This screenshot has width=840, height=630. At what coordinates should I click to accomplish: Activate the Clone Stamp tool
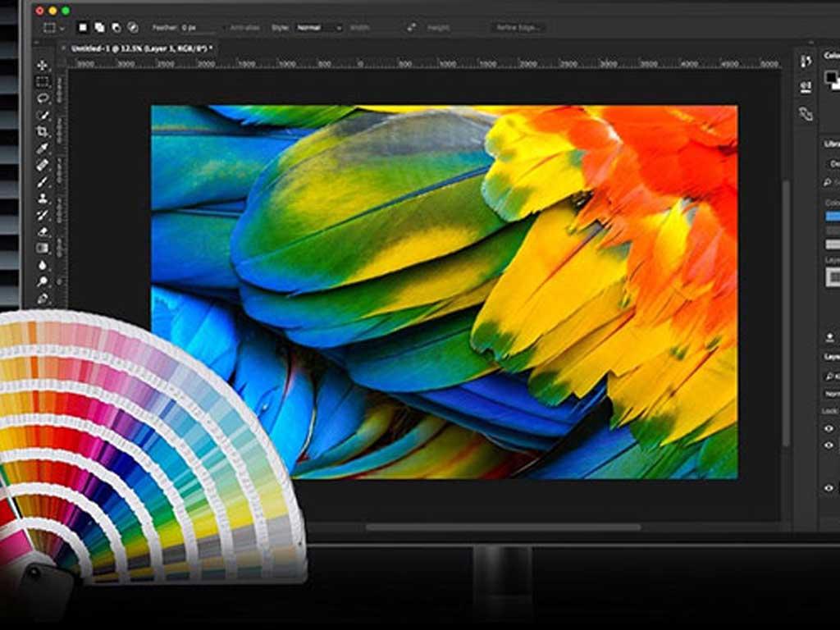43,198
